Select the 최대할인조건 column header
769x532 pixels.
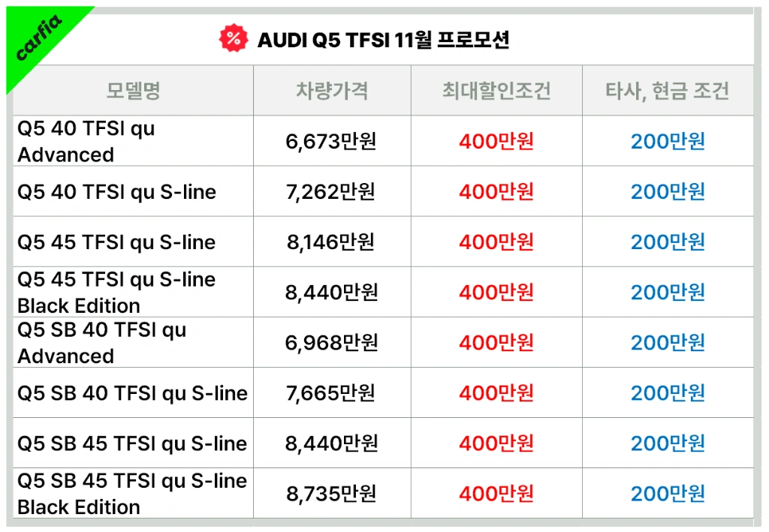[496, 91]
